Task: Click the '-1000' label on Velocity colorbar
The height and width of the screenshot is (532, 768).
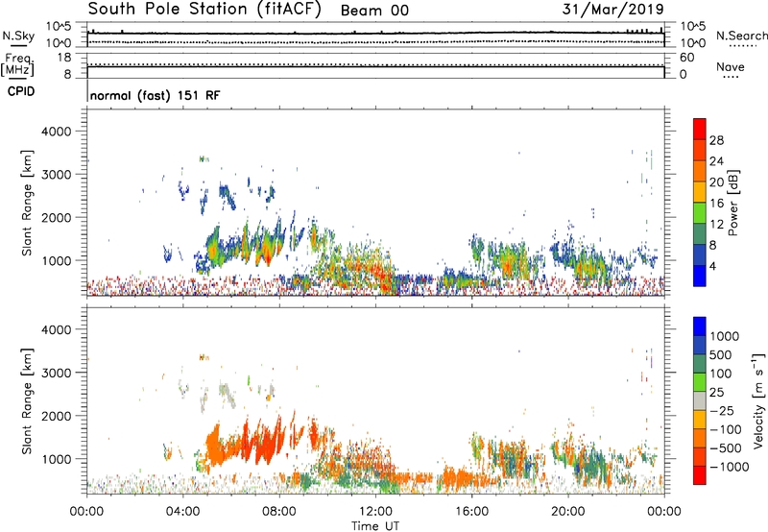Action: click(730, 467)
